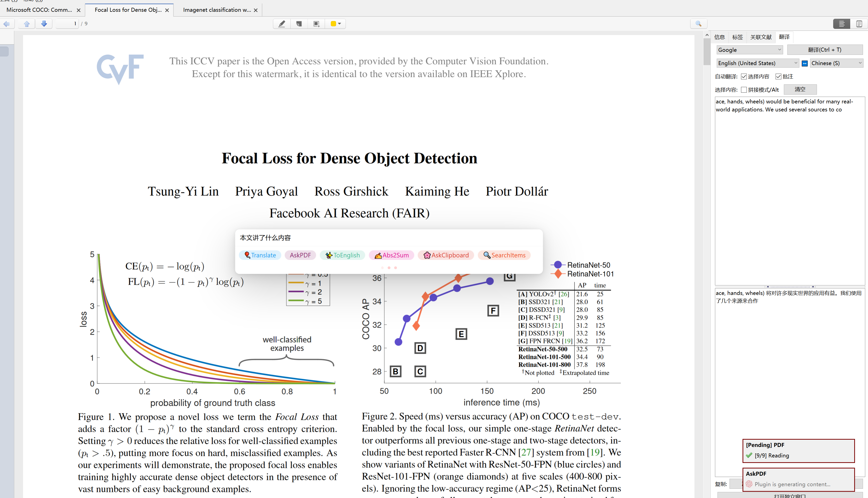The image size is (868, 498).
Task: Click the scroll up arrow of PDF scrollbar
Action: (x=707, y=35)
